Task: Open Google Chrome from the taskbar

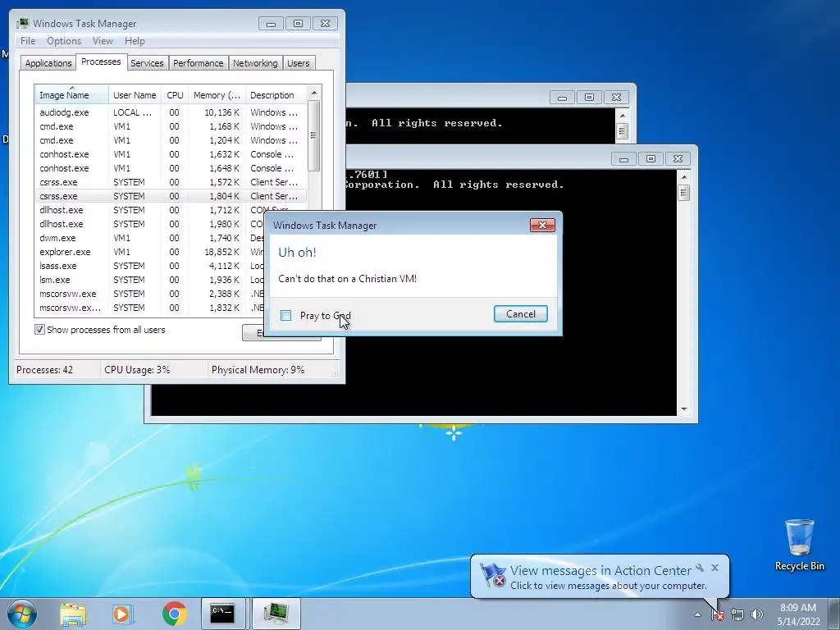Action: (174, 614)
